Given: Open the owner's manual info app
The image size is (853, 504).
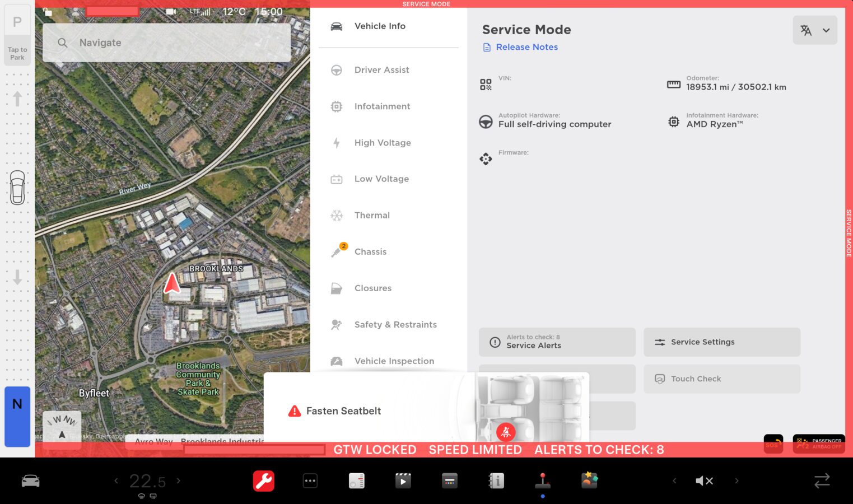Looking at the screenshot, I should click(496, 480).
